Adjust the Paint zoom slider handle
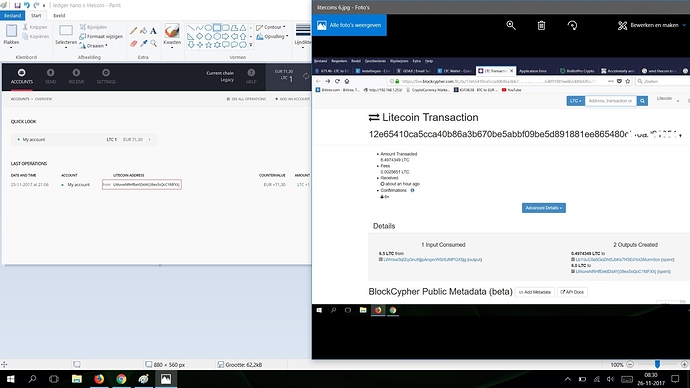This screenshot has height=388, width=690. [x=657, y=364]
